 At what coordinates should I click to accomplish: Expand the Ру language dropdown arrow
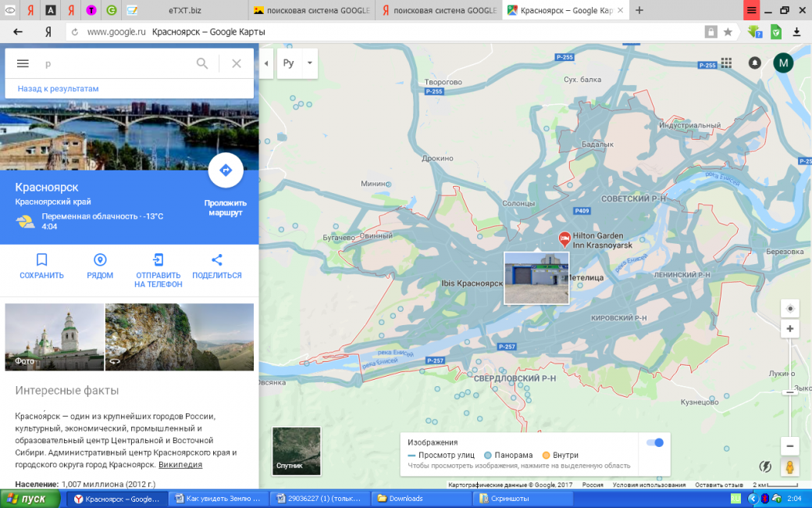point(309,63)
